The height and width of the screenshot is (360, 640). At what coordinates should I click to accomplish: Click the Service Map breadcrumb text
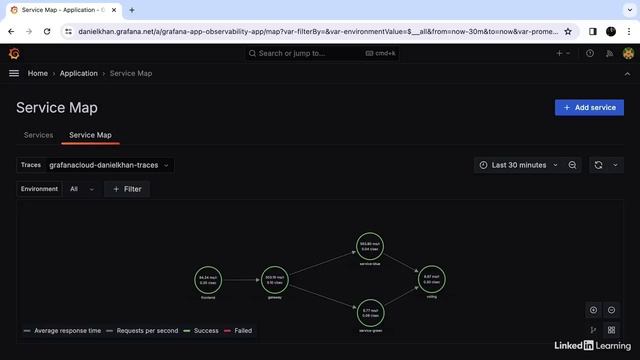pyautogui.click(x=131, y=73)
